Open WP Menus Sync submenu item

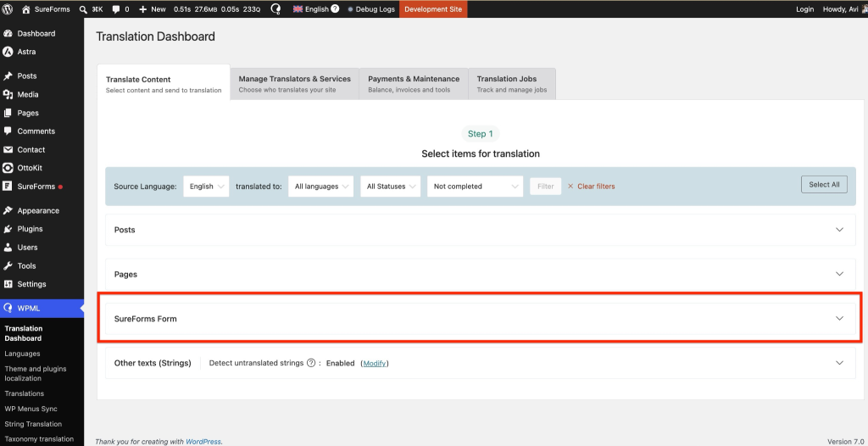31,409
